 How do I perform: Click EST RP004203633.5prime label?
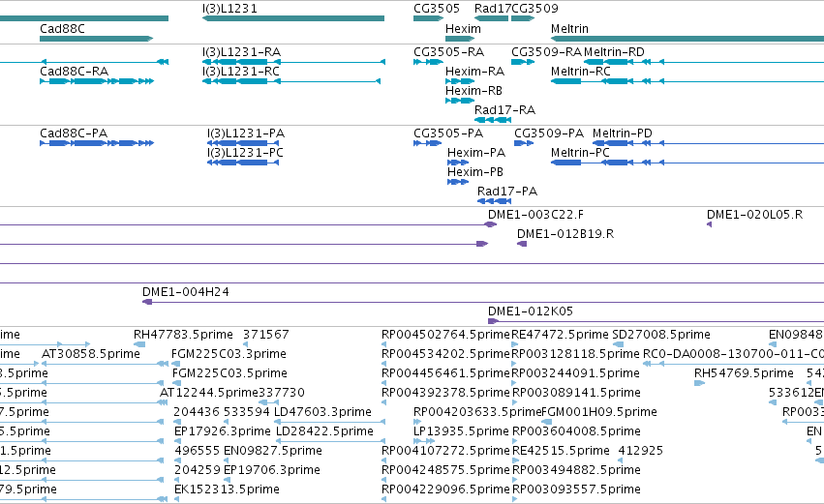pos(477,413)
